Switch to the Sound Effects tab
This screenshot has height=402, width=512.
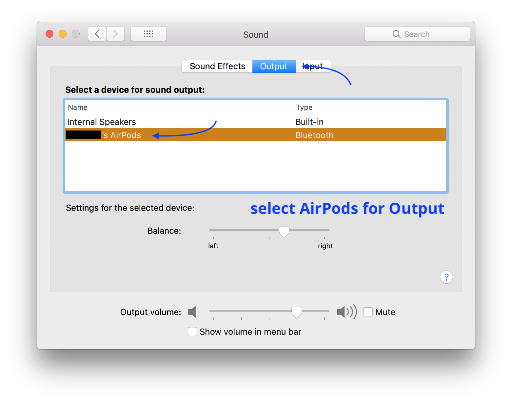(217, 66)
